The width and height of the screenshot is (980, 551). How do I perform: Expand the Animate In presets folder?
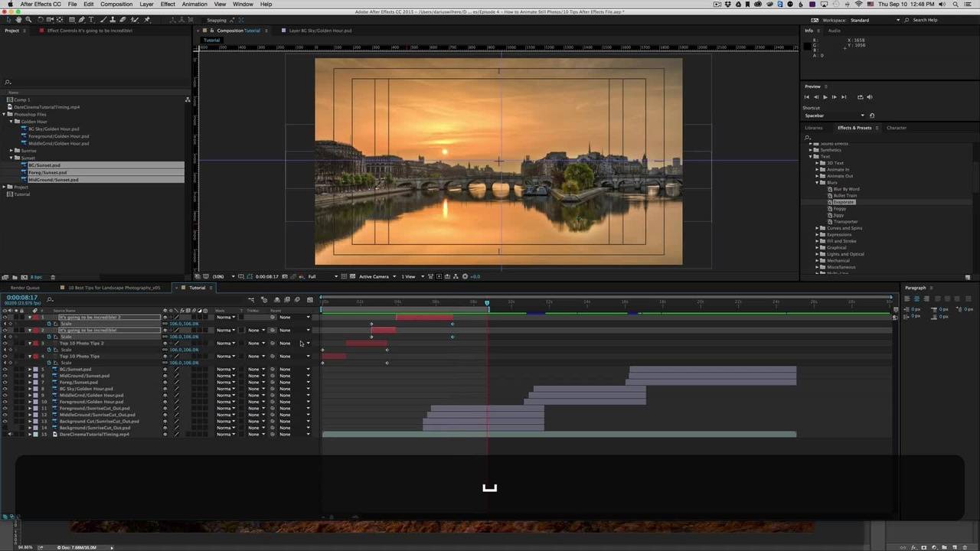pos(818,170)
